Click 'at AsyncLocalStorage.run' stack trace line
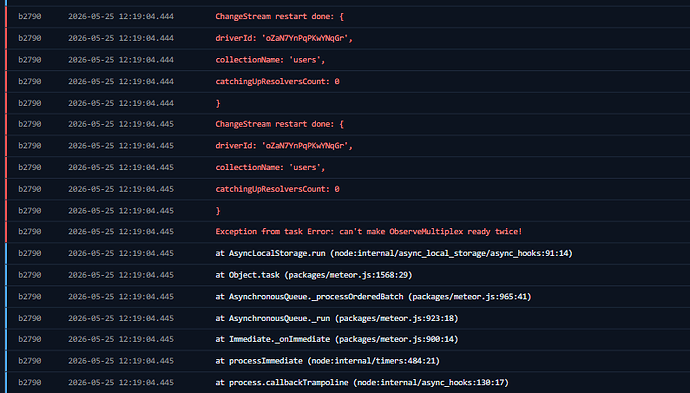 tap(394, 253)
